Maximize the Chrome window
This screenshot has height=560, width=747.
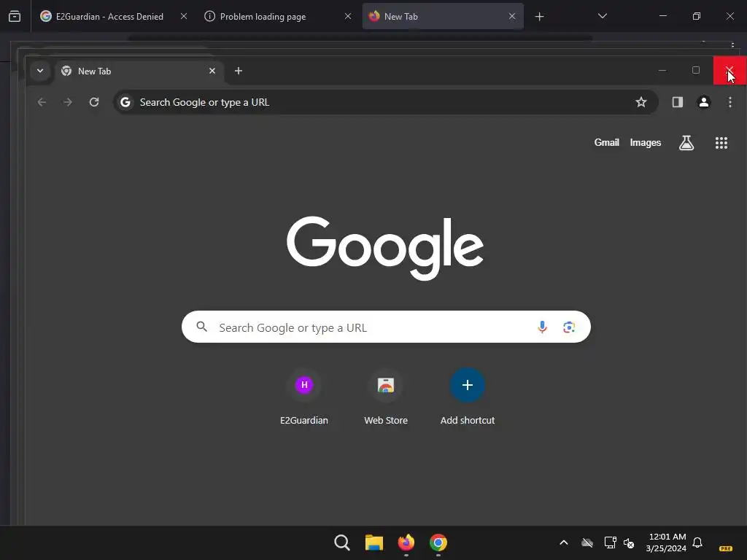[x=696, y=71]
